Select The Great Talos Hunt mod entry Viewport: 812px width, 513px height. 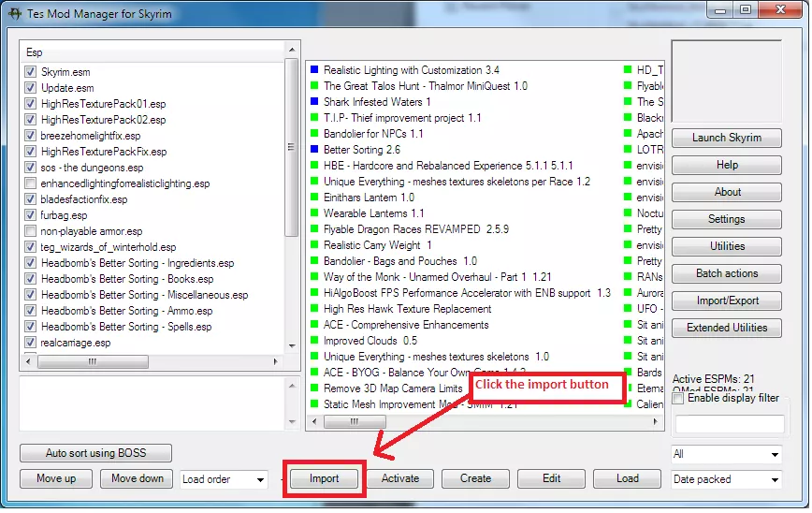pos(425,86)
